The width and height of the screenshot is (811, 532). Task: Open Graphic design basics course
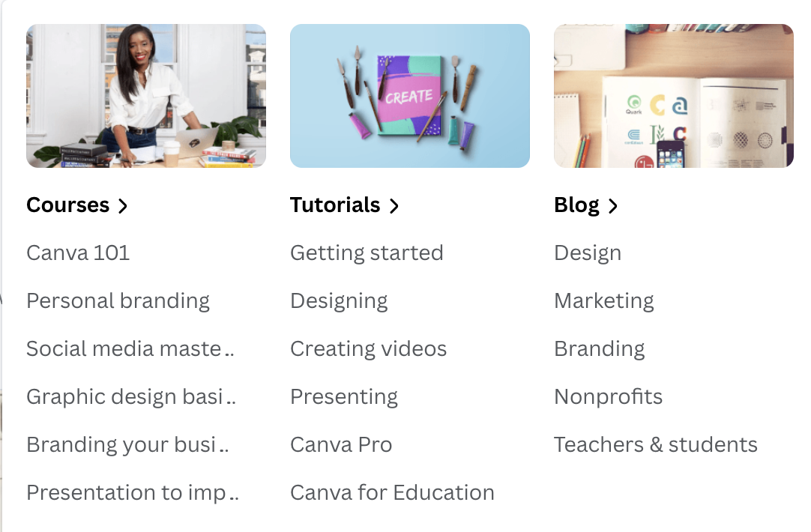[x=131, y=397]
